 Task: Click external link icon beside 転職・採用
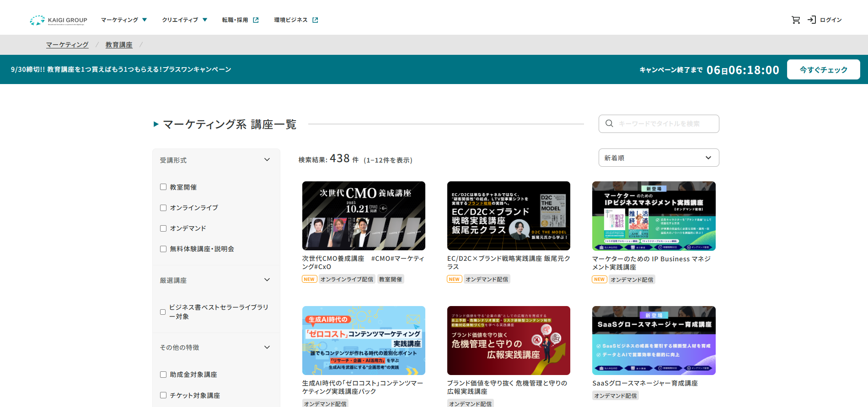click(x=256, y=20)
